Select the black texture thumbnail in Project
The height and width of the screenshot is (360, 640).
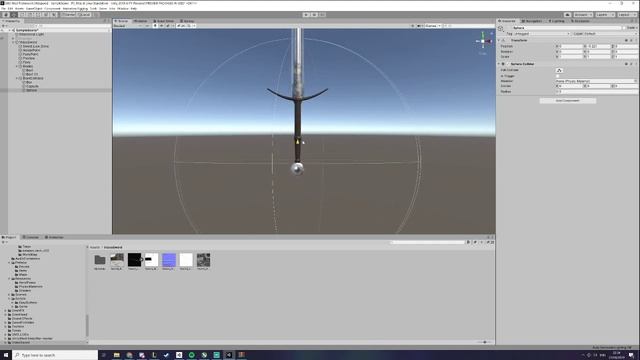134,260
